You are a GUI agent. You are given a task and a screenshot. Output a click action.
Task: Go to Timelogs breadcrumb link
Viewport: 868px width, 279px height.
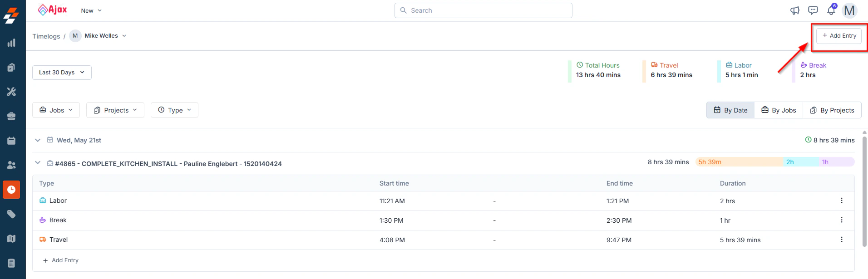46,36
